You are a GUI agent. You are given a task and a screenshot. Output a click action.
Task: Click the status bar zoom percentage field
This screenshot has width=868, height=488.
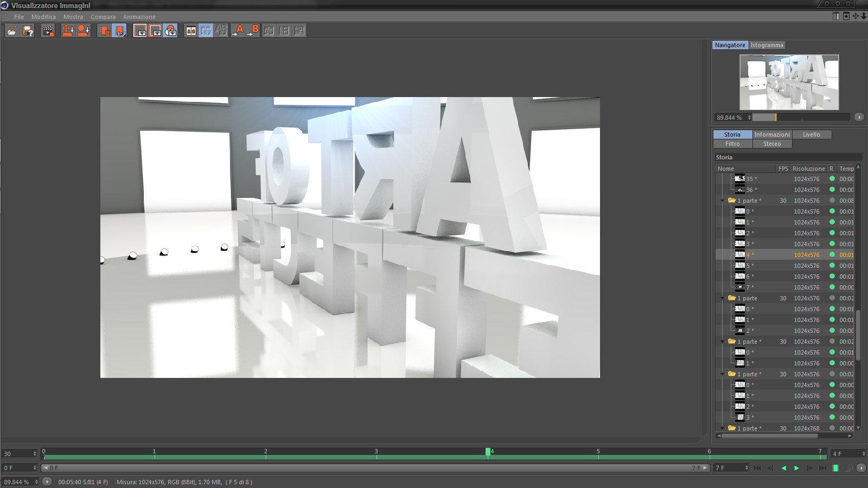[21, 481]
